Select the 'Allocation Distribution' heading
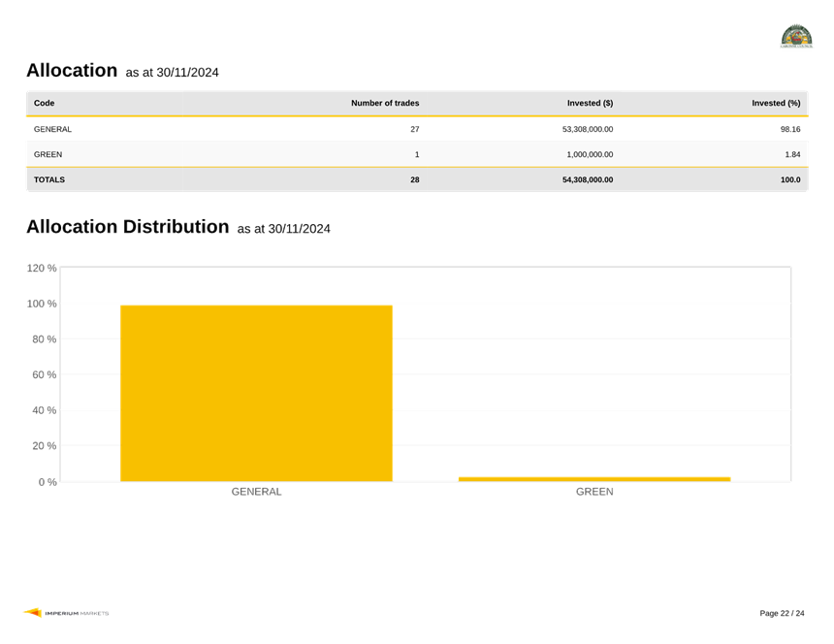The width and height of the screenshot is (834, 644). pyautogui.click(x=128, y=227)
